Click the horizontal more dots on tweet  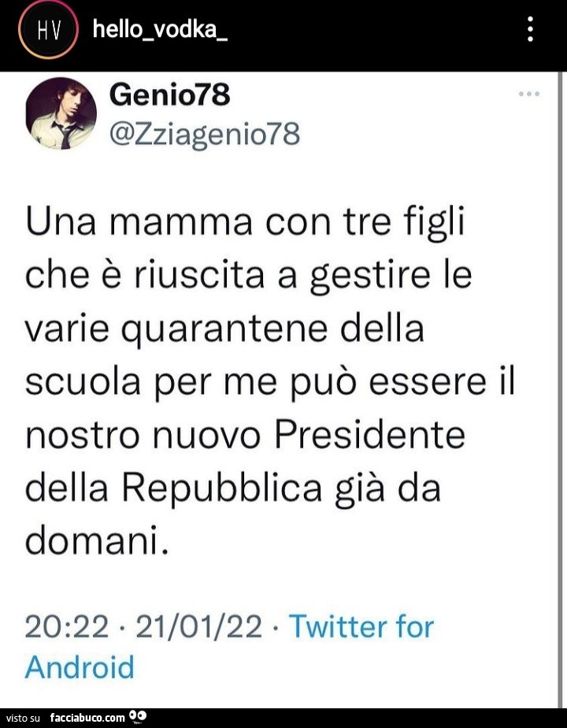pos(529,95)
